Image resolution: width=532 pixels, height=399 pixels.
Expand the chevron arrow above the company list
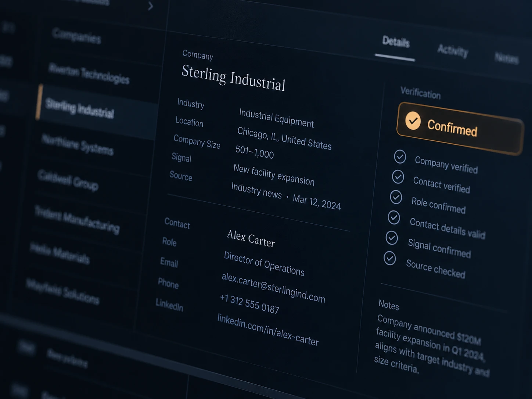coord(150,6)
